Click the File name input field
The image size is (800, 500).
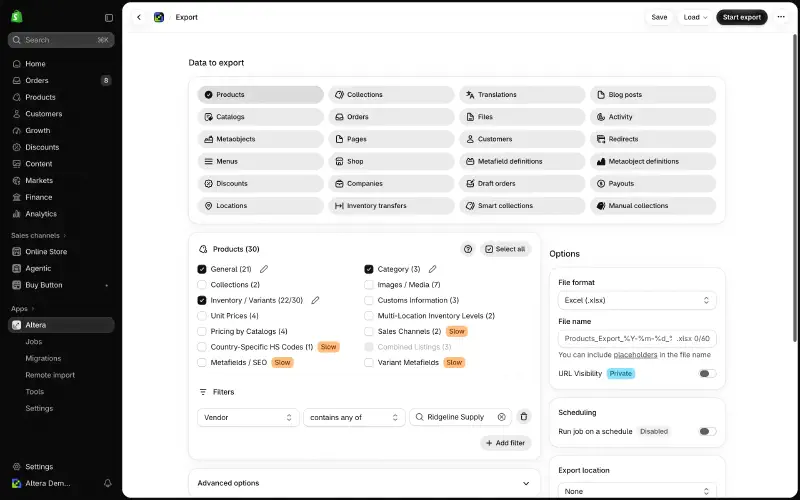tap(637, 338)
